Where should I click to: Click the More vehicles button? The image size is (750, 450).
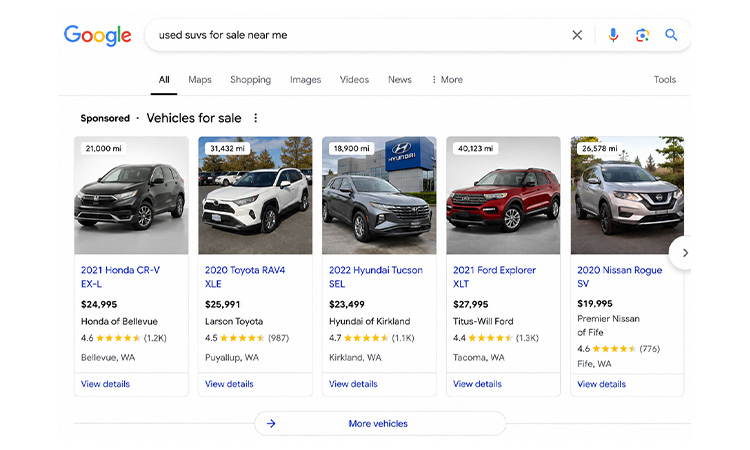click(x=380, y=423)
